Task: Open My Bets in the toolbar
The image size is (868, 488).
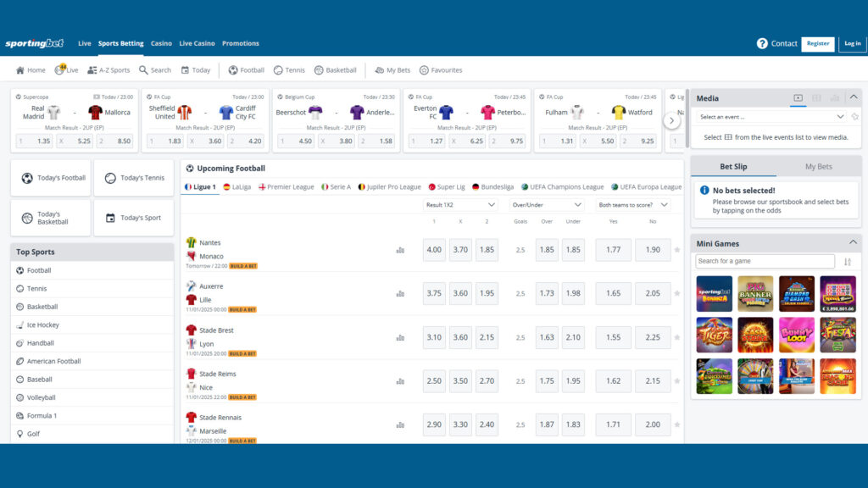Action: [392, 70]
